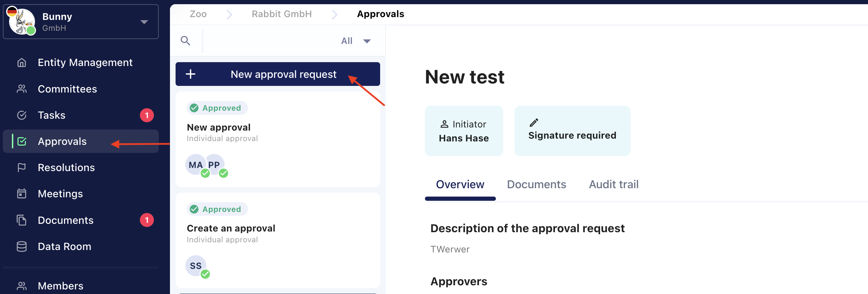Open the Audit trail tab
The height and width of the screenshot is (294, 868).
point(613,184)
